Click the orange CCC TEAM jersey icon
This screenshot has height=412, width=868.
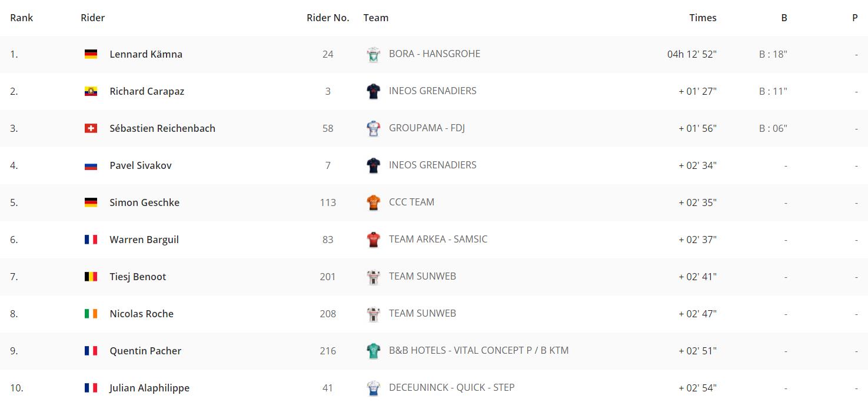tap(373, 202)
